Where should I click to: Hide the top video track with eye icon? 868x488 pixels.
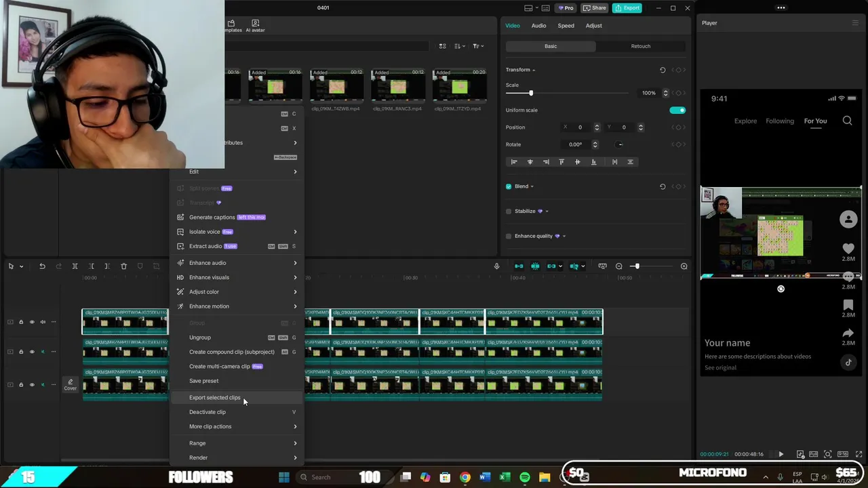coord(32,322)
